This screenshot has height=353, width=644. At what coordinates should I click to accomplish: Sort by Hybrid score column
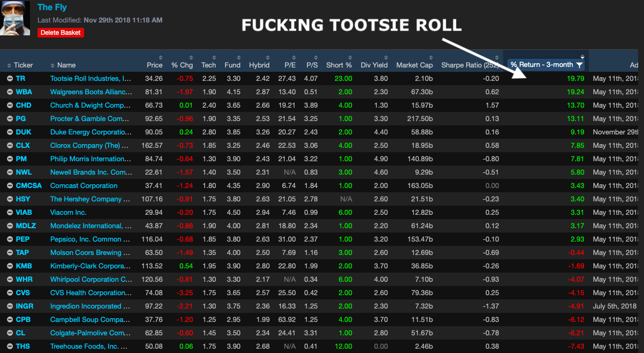pyautogui.click(x=259, y=65)
